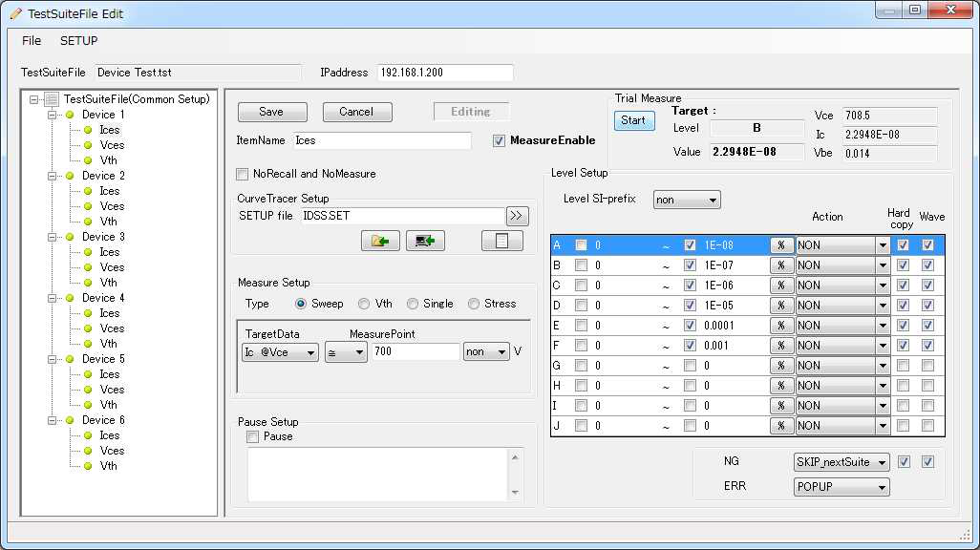Image resolution: width=980 pixels, height=550 pixels.
Task: Click the Start trial measure button
Action: tap(633, 120)
